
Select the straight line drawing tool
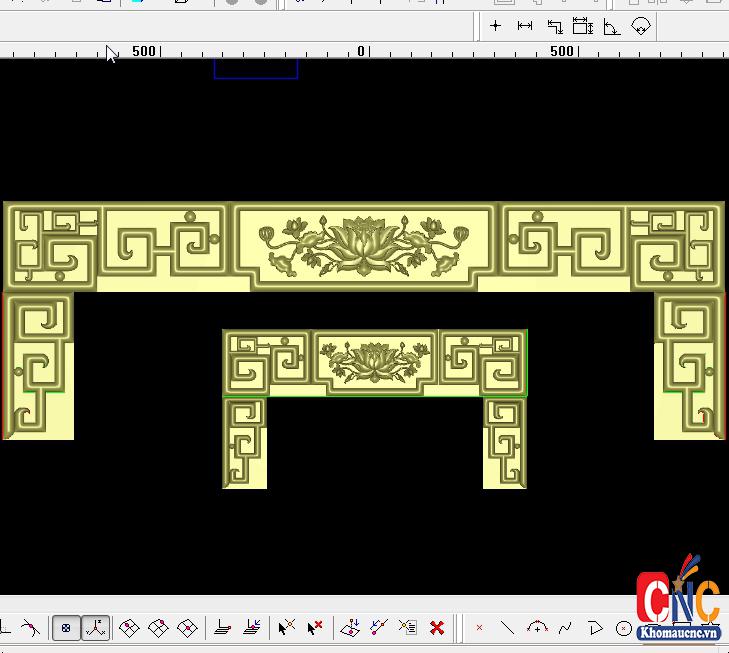point(508,628)
